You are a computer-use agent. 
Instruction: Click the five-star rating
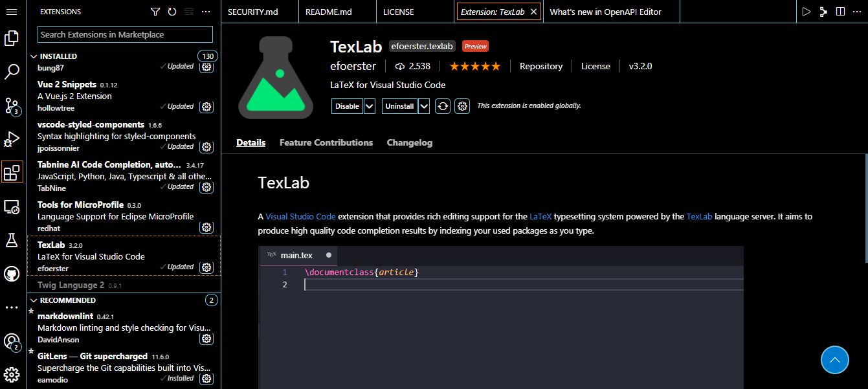tap(475, 66)
